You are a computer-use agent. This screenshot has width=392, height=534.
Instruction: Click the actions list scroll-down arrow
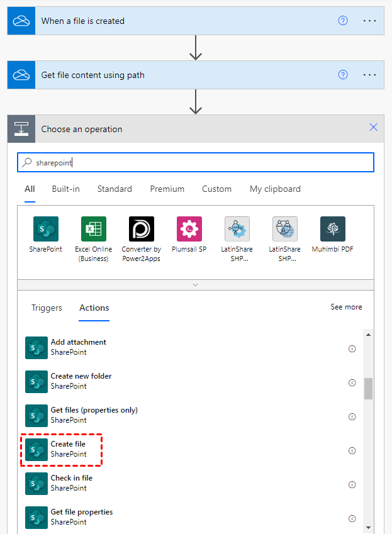click(x=368, y=528)
